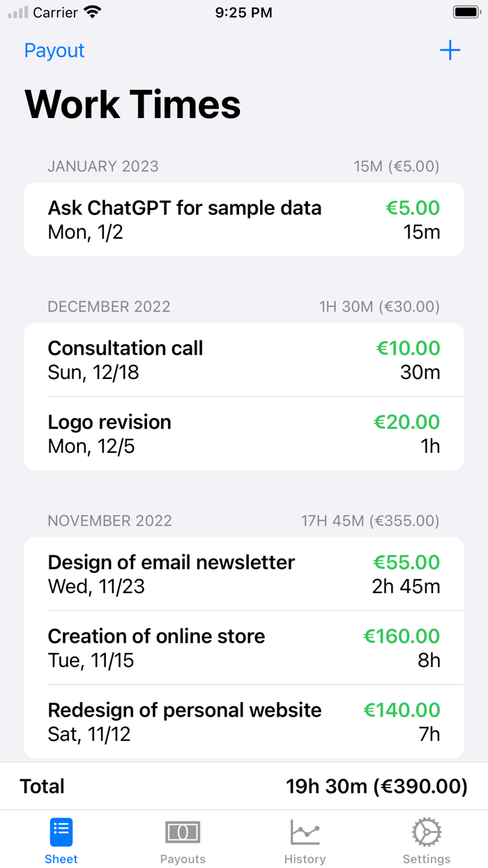
Task: Open the Settings gear icon
Action: click(x=426, y=832)
